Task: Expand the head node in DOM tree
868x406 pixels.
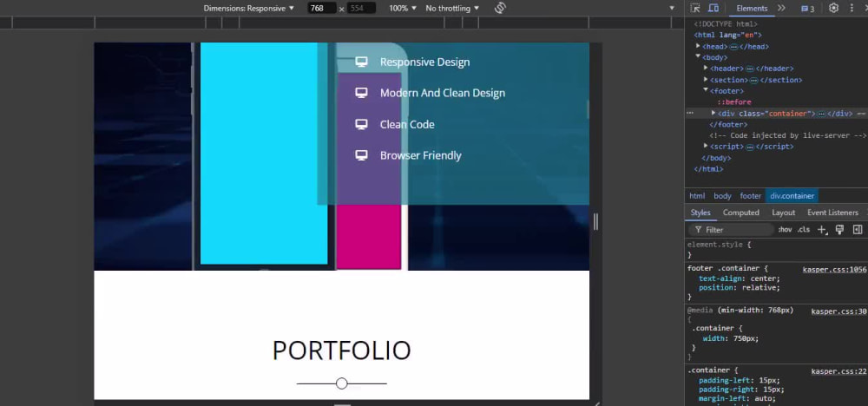Action: pos(698,46)
